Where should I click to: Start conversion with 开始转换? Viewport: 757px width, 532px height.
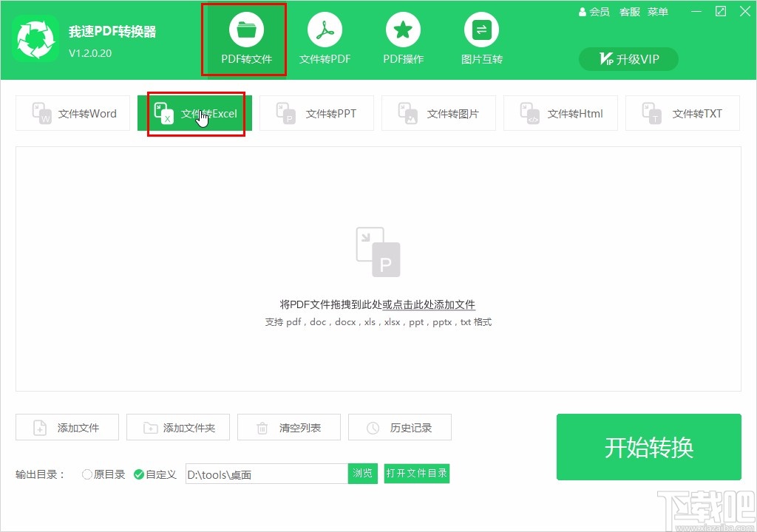coord(648,446)
